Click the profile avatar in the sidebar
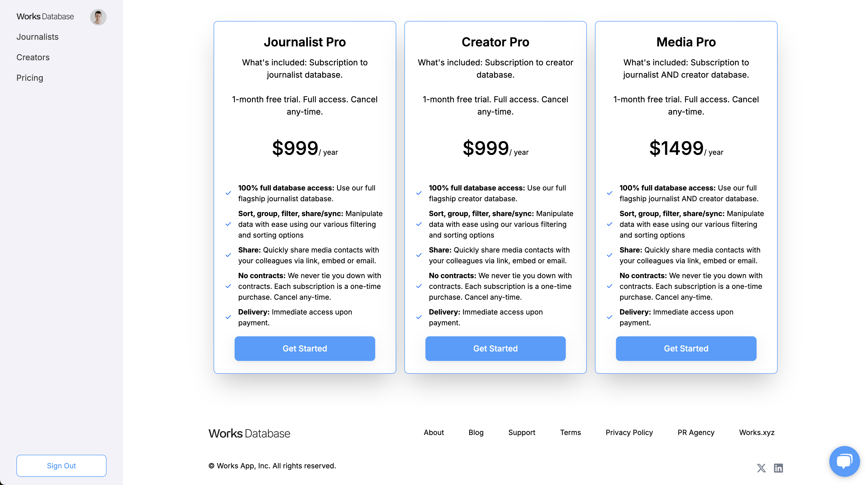The height and width of the screenshot is (485, 868). point(98,17)
